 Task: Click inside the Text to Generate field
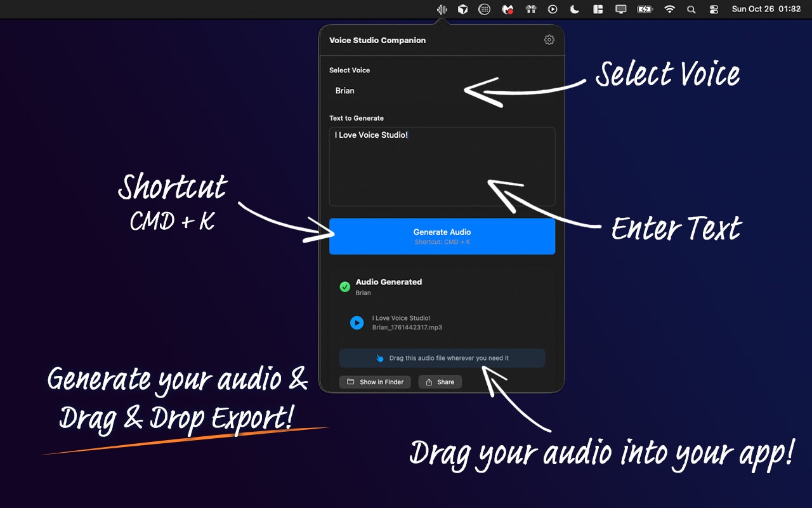(442, 166)
